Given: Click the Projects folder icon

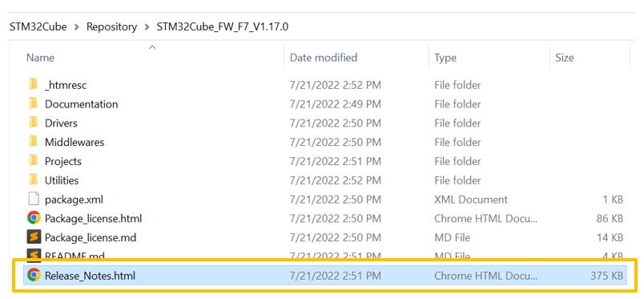Looking at the screenshot, I should pyautogui.click(x=34, y=161).
